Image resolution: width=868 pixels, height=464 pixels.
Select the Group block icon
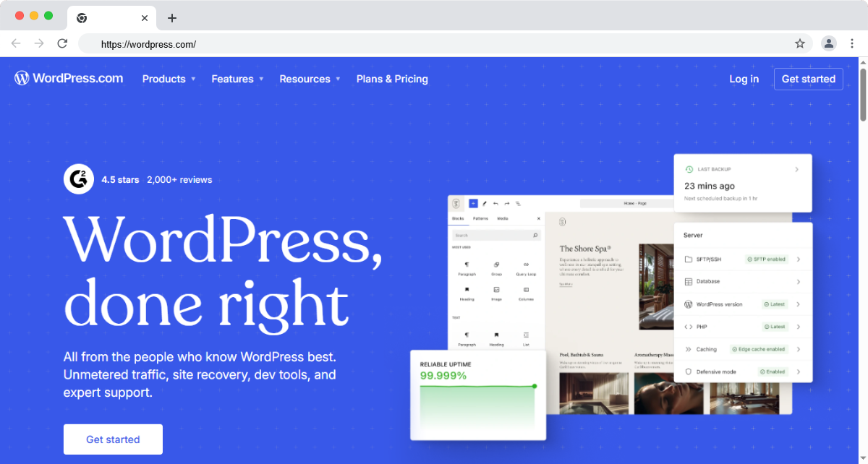tap(496, 265)
